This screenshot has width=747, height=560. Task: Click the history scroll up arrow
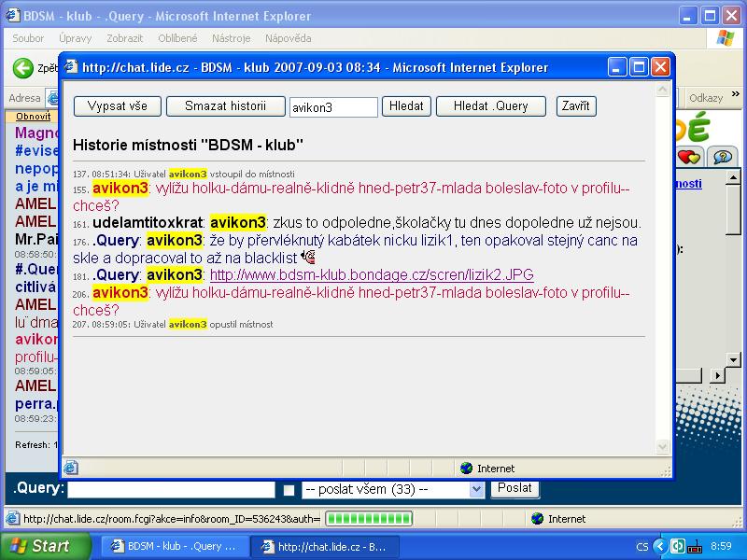coord(662,90)
